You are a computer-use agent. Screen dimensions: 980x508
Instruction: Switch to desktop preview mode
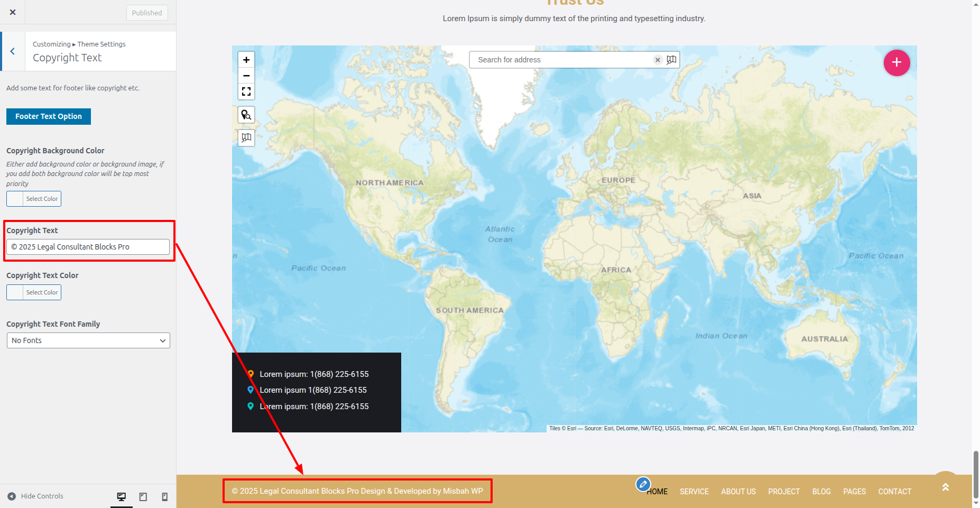coord(122,496)
